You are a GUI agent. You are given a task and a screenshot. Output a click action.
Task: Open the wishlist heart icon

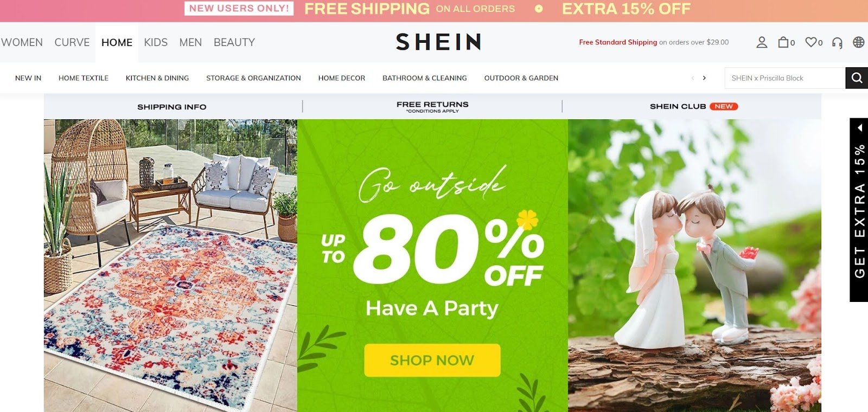point(811,42)
